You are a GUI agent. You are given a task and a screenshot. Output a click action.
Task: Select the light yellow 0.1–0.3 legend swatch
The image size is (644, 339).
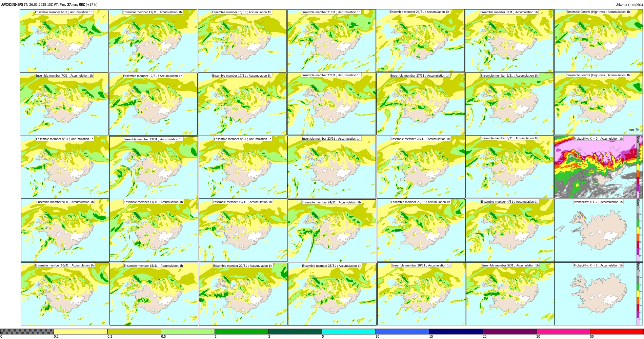click(81, 332)
